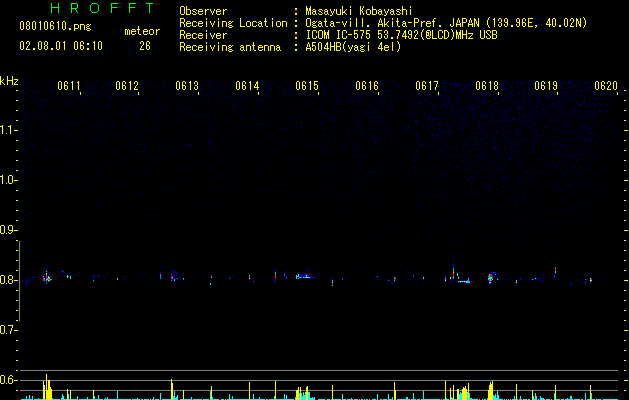Click the HROFFT title text
The height and width of the screenshot is (400, 629).
(103, 8)
